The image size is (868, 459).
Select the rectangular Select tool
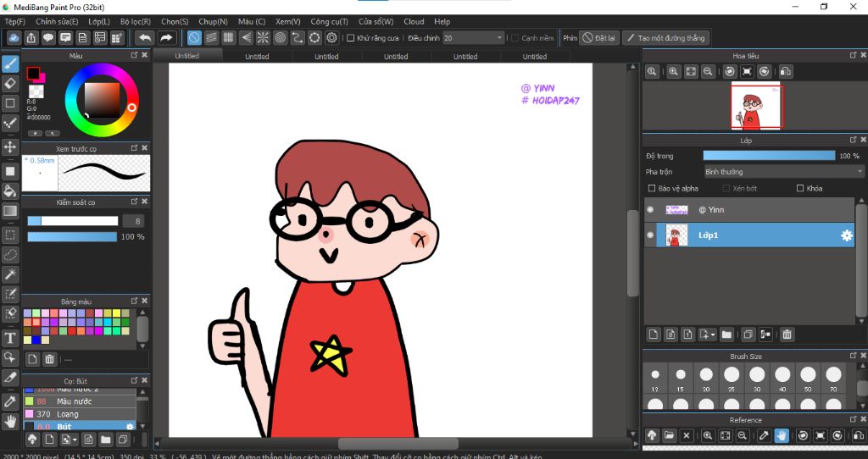click(10, 235)
